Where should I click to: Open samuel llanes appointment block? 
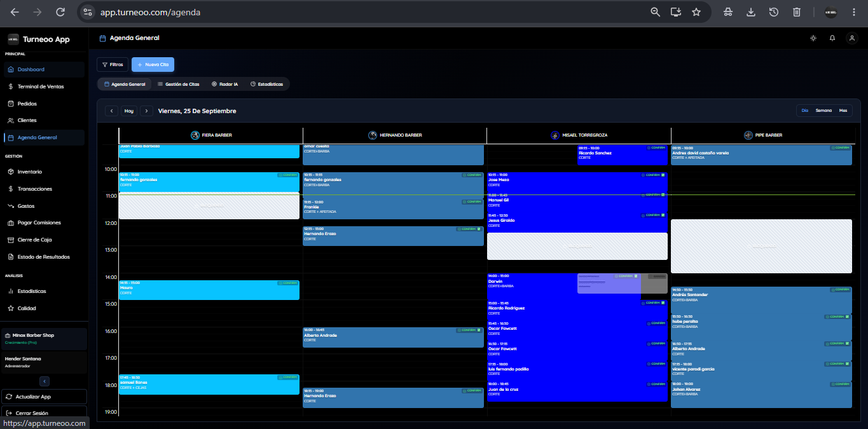(x=209, y=385)
